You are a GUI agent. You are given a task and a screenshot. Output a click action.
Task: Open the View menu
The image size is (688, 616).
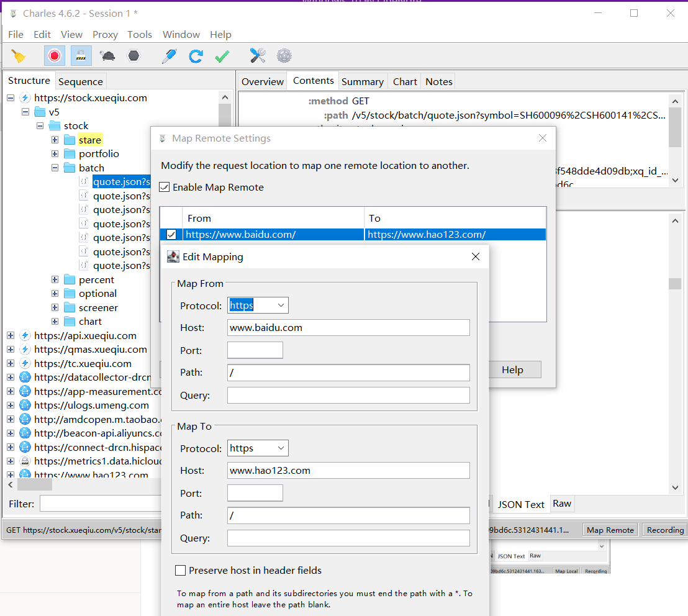pos(71,35)
